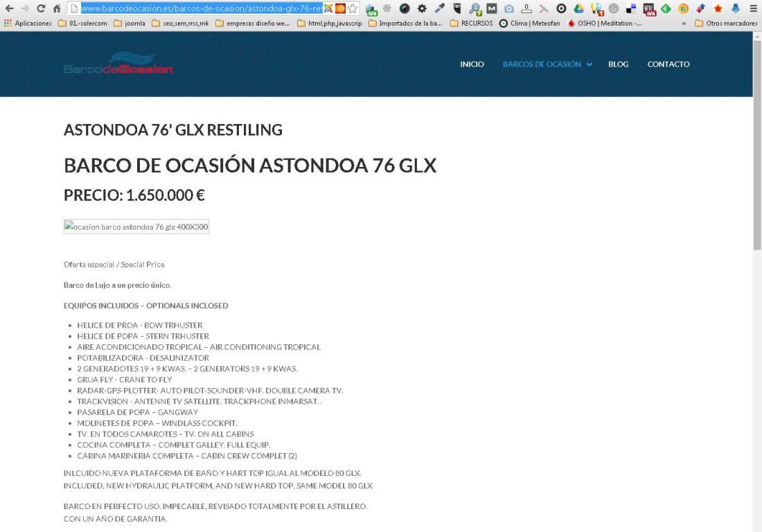Click the PRECIO: 1.650.000 € text

(x=134, y=195)
